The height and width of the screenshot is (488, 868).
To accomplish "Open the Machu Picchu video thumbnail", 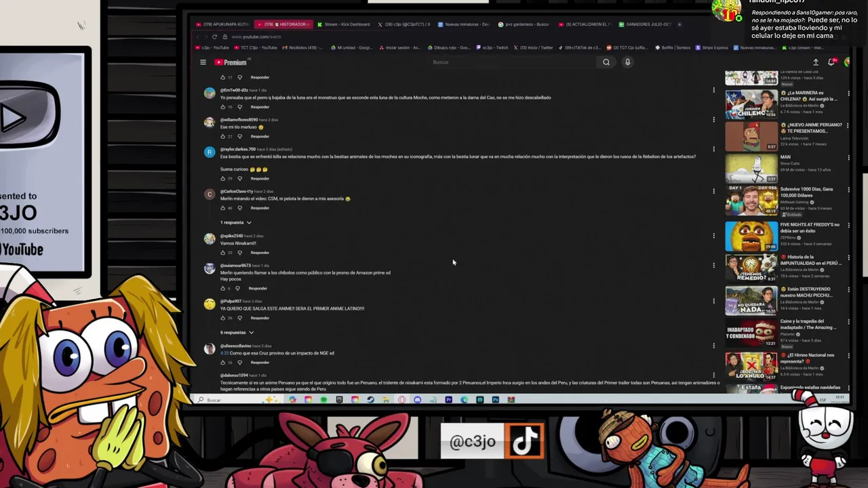I will pyautogui.click(x=751, y=301).
